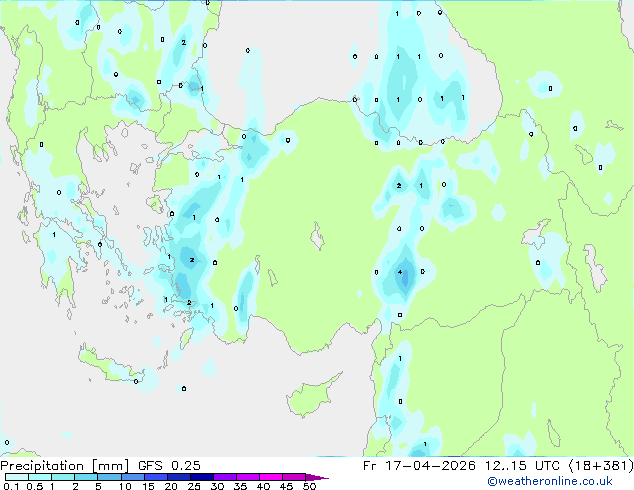The image size is (634, 490).
Task: Click the '0.1' legend scale label
Action: [x=11, y=486]
